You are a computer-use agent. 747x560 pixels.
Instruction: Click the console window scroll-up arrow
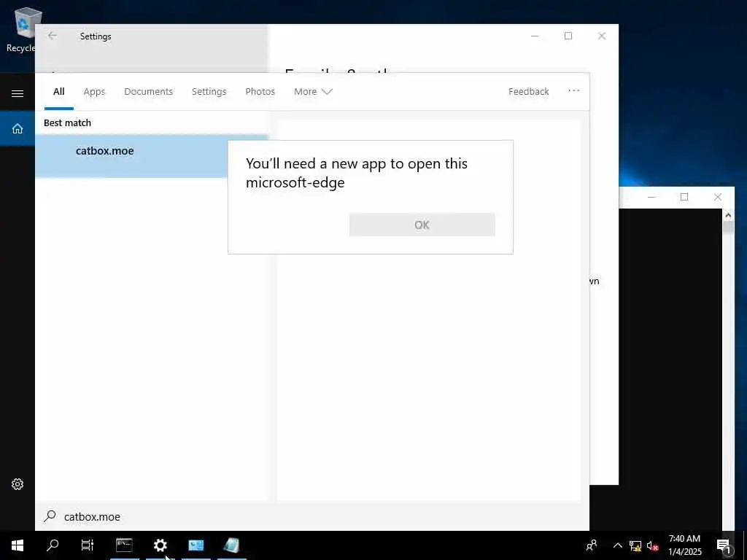pos(728,215)
